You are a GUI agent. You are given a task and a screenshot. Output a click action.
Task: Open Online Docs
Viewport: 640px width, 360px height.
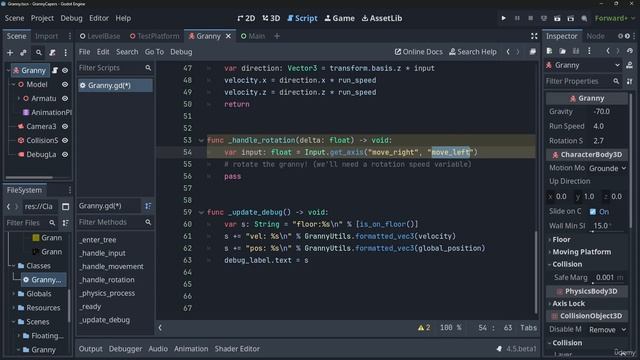pyautogui.click(x=418, y=52)
